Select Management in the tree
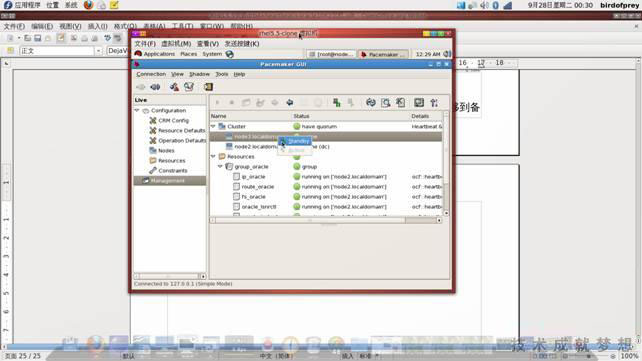 point(170,180)
